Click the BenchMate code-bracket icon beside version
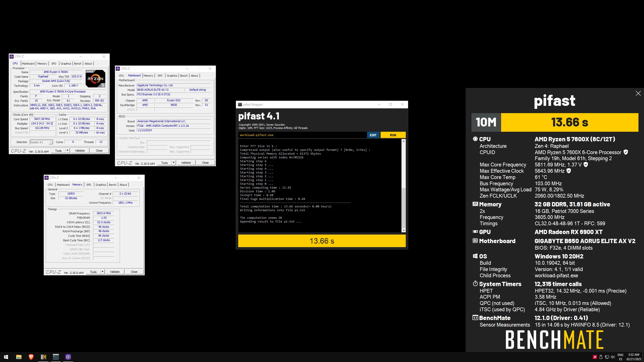This screenshot has height=362, width=644. [x=475, y=318]
